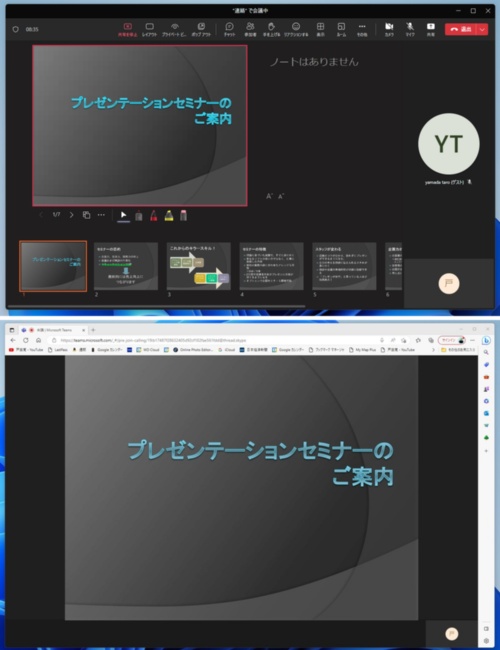Go to the previous slide arrow

(x=41, y=215)
